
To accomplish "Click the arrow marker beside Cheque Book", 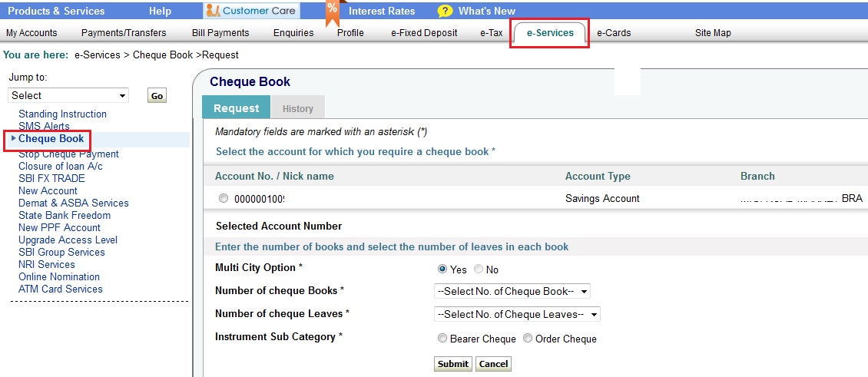I will point(14,138).
